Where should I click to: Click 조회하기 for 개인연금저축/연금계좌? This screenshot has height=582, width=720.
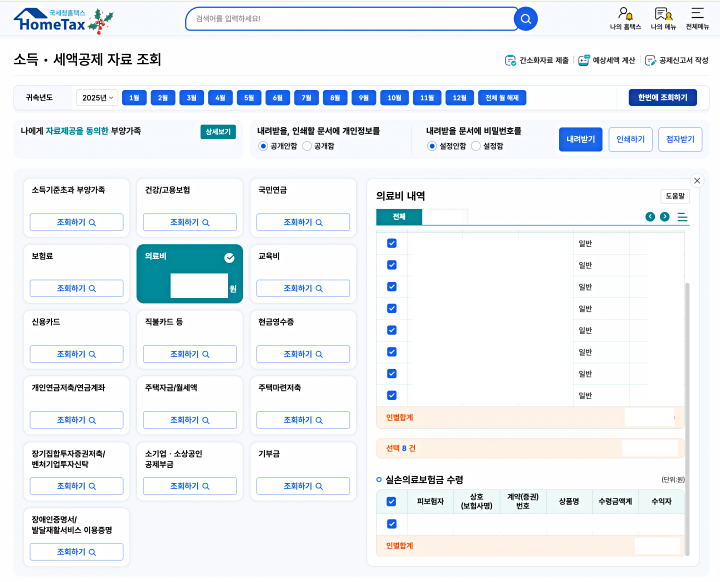point(77,420)
